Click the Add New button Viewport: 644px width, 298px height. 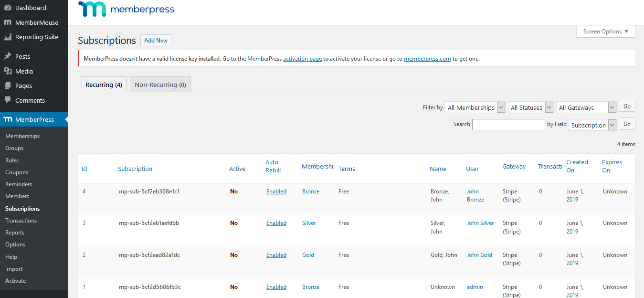coord(156,41)
